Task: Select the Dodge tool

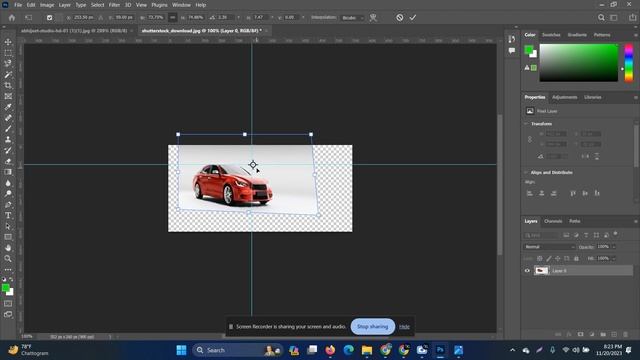Action: pos(8,193)
